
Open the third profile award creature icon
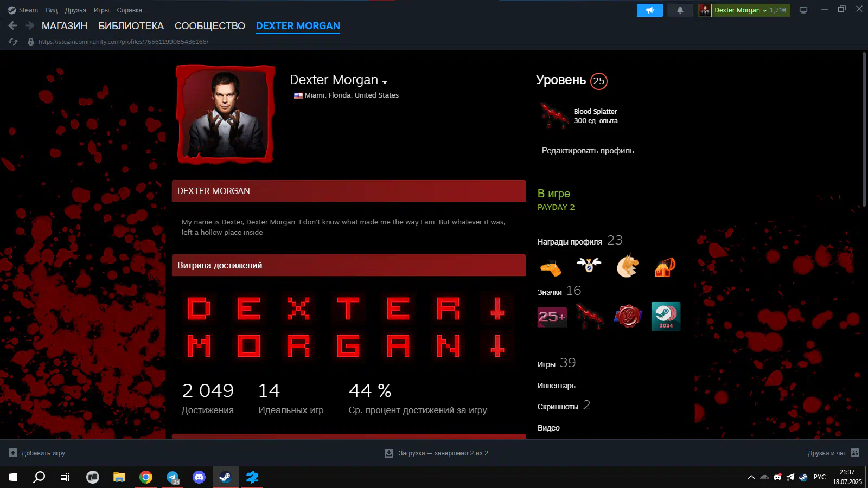(x=628, y=266)
